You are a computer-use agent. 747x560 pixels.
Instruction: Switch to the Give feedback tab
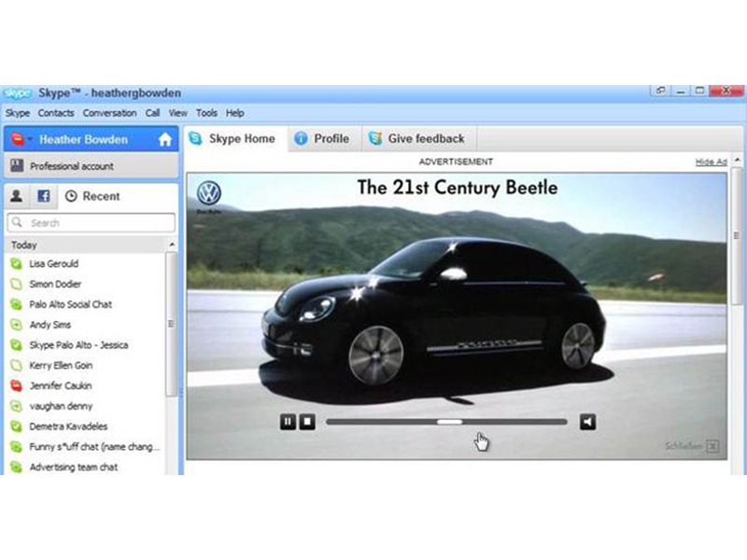click(x=419, y=139)
